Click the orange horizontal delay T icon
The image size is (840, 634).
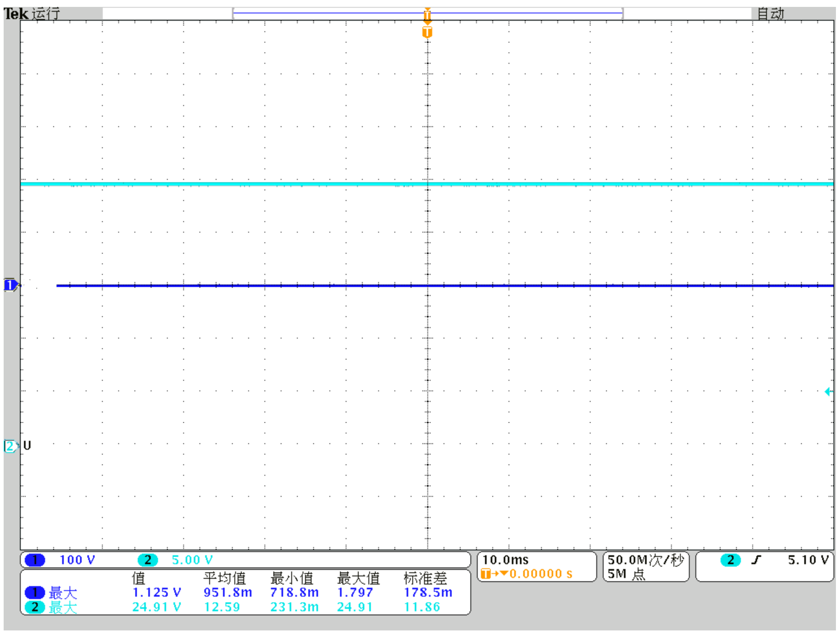click(x=485, y=574)
